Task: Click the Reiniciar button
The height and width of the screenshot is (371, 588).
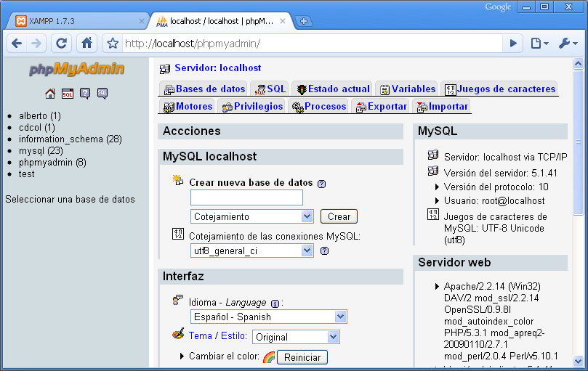Action: pyautogui.click(x=302, y=357)
